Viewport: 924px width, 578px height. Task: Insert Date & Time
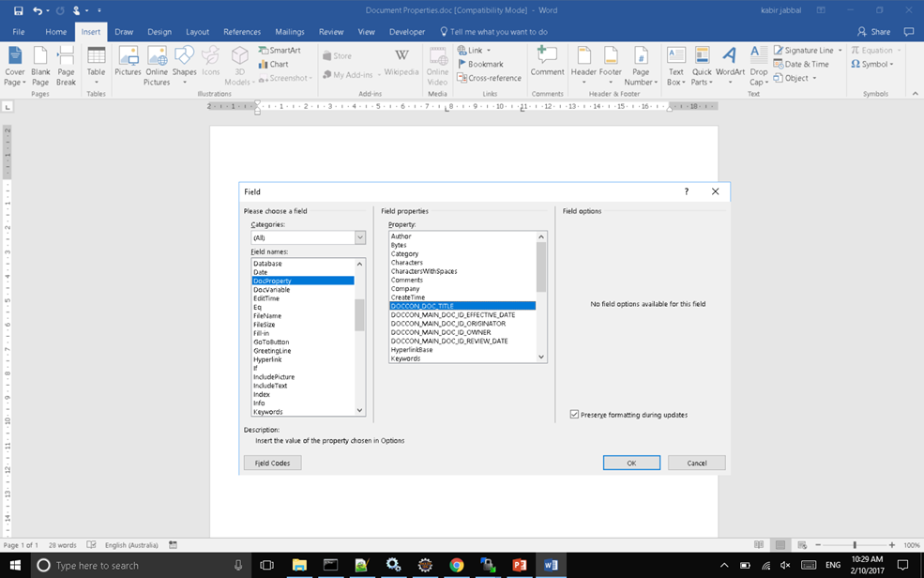tap(801, 64)
